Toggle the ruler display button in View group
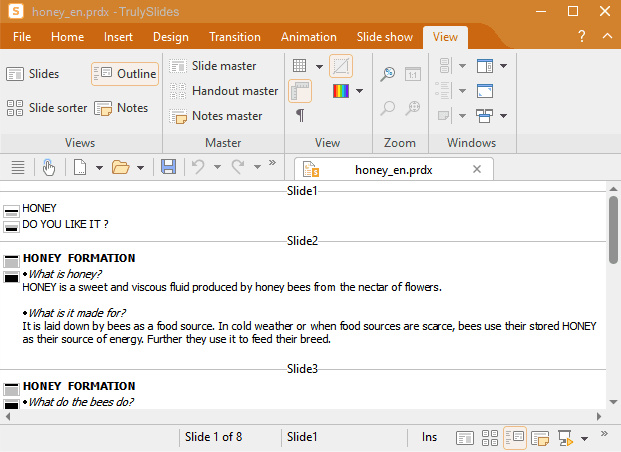 coord(300,91)
